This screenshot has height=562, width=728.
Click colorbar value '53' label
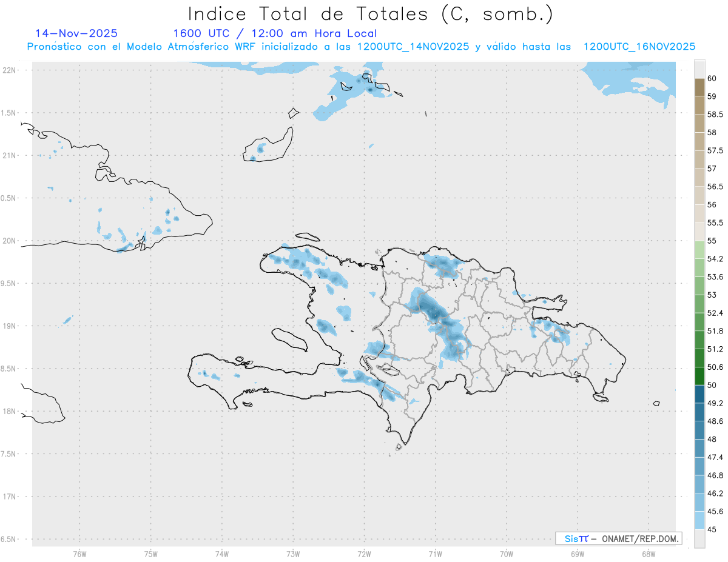tap(712, 295)
